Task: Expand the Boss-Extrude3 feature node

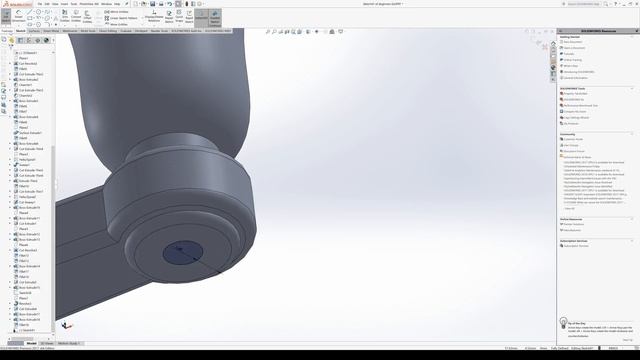Action: (x=10, y=101)
